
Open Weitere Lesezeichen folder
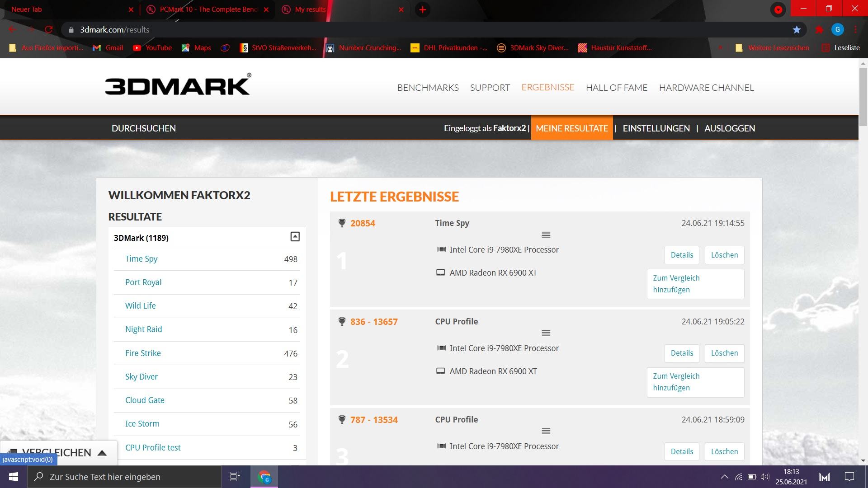click(772, 48)
